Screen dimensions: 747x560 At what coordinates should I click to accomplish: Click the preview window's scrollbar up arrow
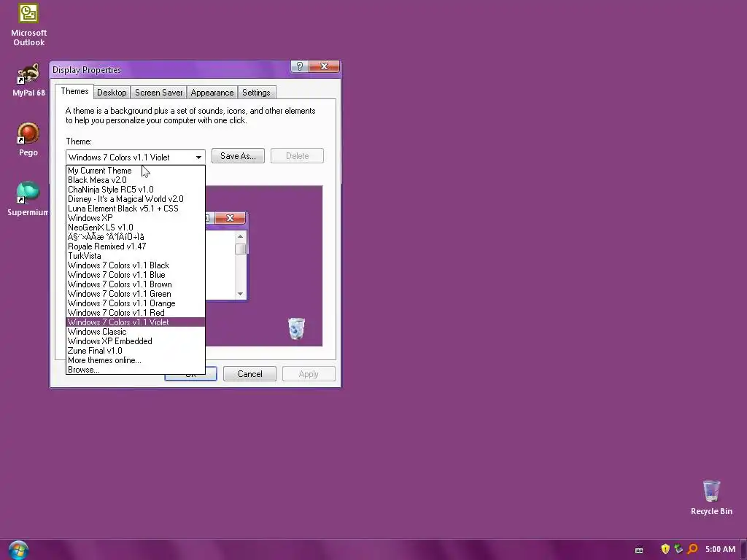[240, 237]
